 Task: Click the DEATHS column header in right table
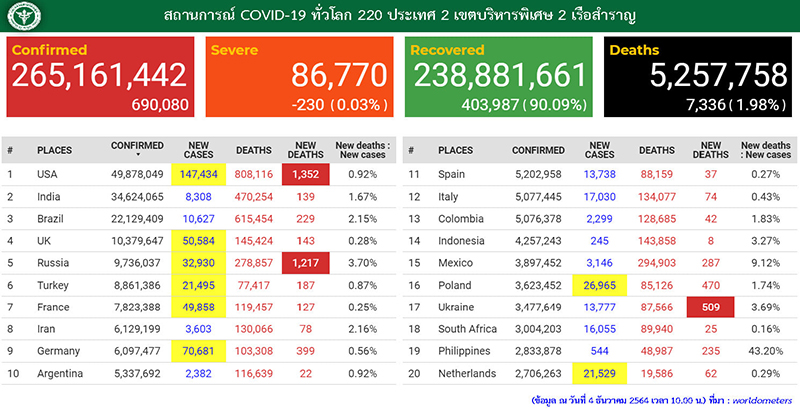coord(656,150)
